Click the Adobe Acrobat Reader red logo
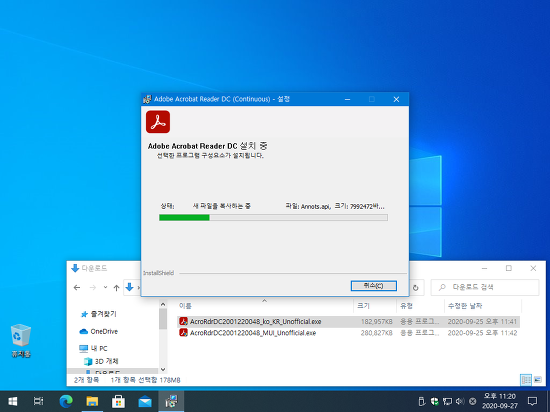Image resolution: width=550 pixels, height=412 pixels. click(x=158, y=122)
